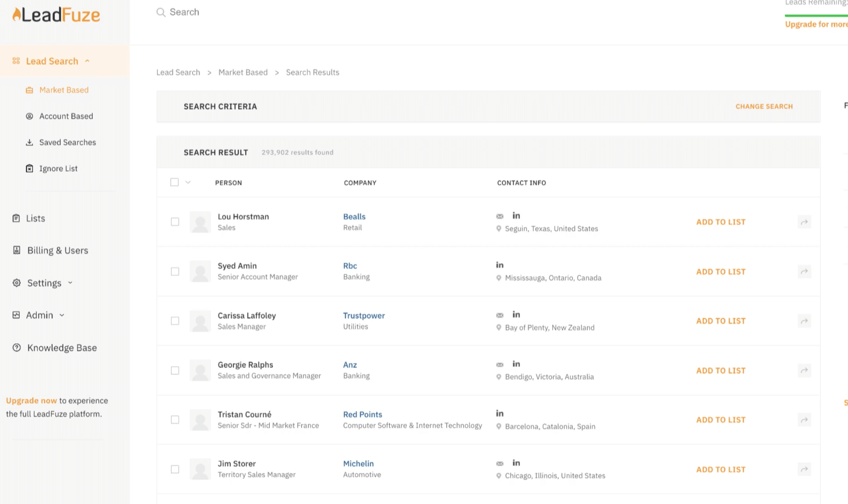
Task: Check the Jim Storer row checkbox
Action: [175, 469]
